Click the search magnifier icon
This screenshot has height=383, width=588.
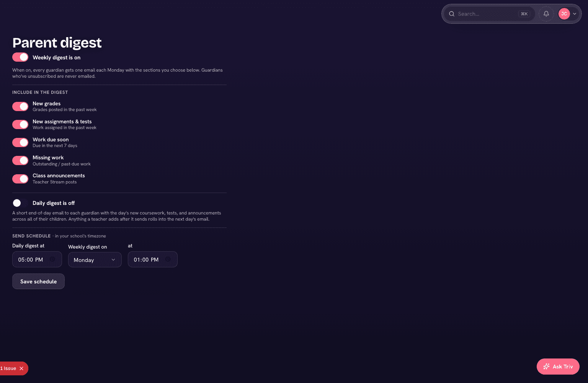click(452, 14)
